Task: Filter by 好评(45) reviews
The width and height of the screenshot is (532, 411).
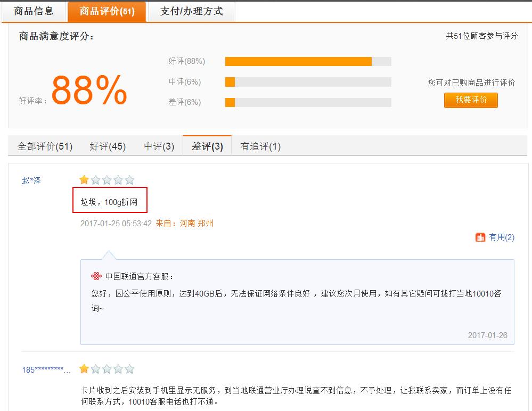Action: coord(108,146)
